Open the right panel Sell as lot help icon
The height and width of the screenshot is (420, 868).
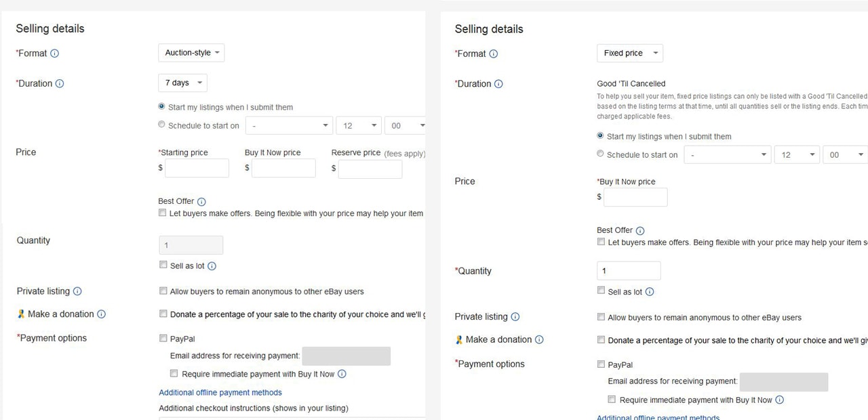click(649, 291)
